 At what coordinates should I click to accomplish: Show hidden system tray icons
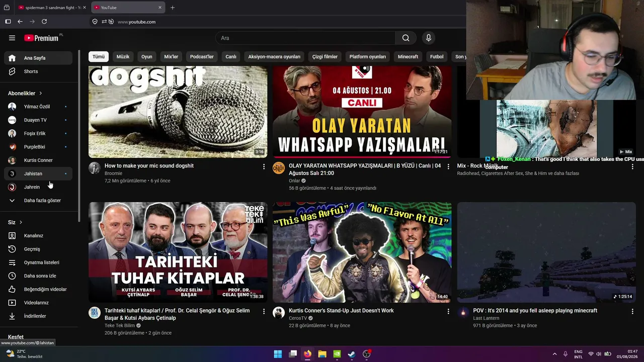click(x=554, y=354)
